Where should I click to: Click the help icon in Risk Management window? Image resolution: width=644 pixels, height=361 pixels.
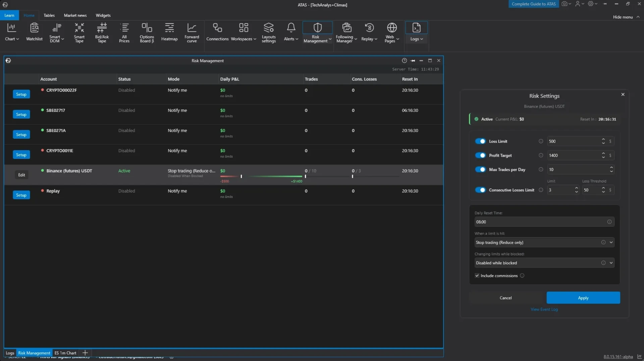click(x=404, y=61)
